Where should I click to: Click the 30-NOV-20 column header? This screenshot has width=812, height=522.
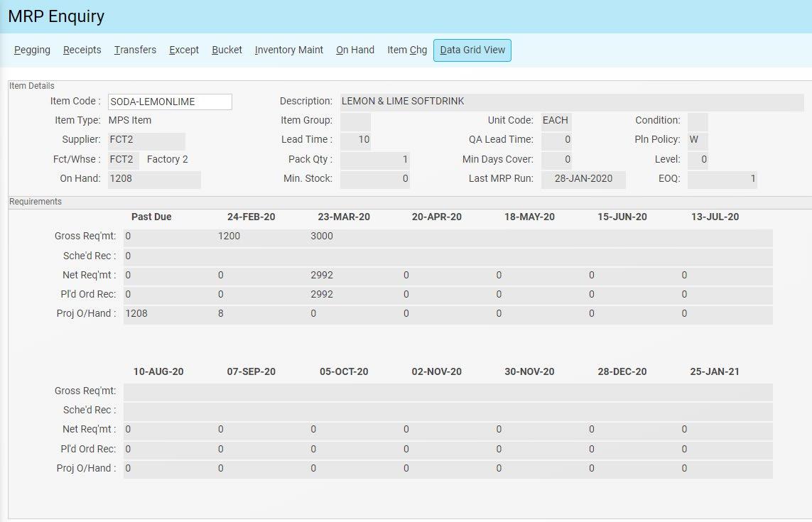pyautogui.click(x=529, y=372)
